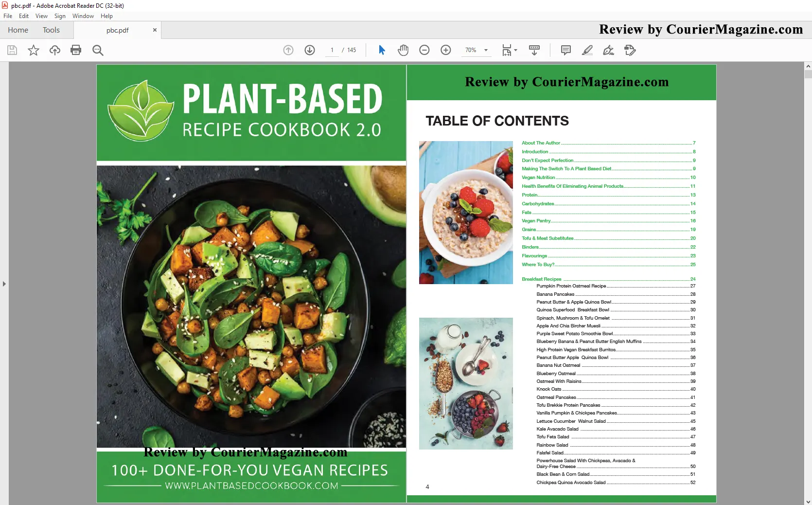
Task: Click the vertical scrollbar up arrow
Action: [x=808, y=66]
